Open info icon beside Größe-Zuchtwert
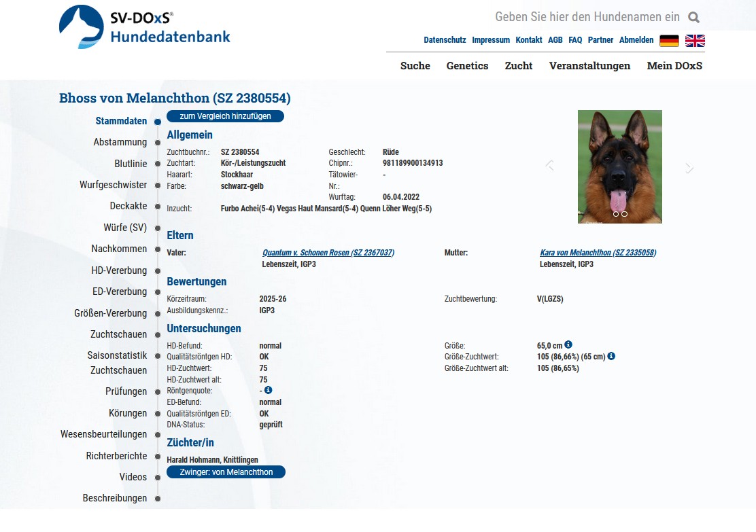The height and width of the screenshot is (532, 756). click(611, 356)
